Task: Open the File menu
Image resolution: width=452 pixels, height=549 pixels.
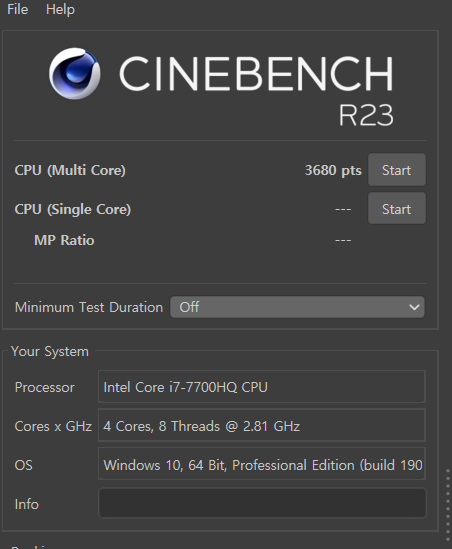Action: (x=18, y=9)
